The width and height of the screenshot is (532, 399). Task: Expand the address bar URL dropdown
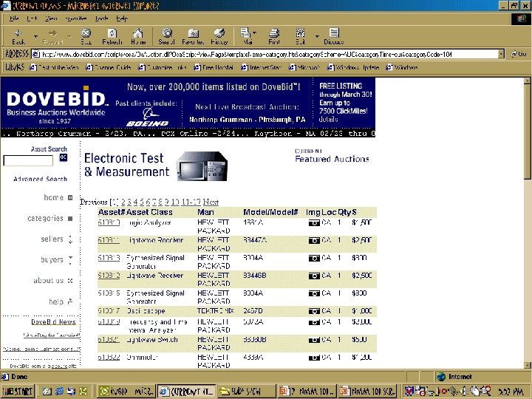(501, 54)
